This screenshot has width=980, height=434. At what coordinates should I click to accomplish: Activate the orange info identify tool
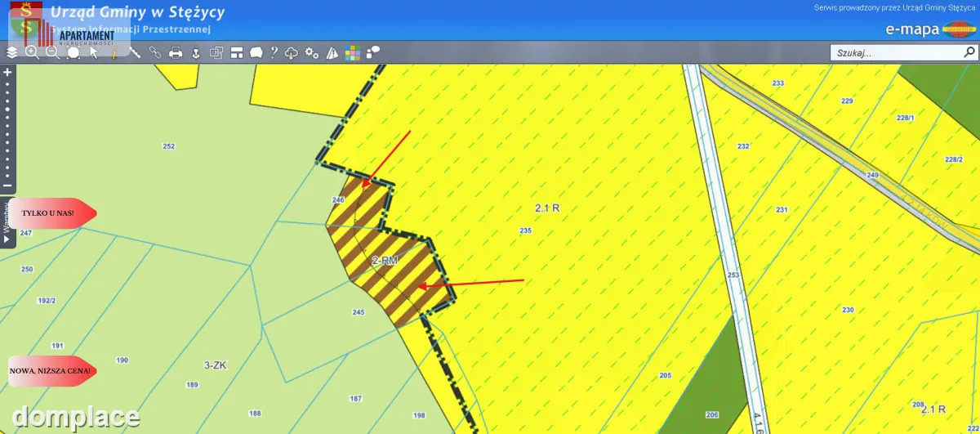(x=114, y=52)
